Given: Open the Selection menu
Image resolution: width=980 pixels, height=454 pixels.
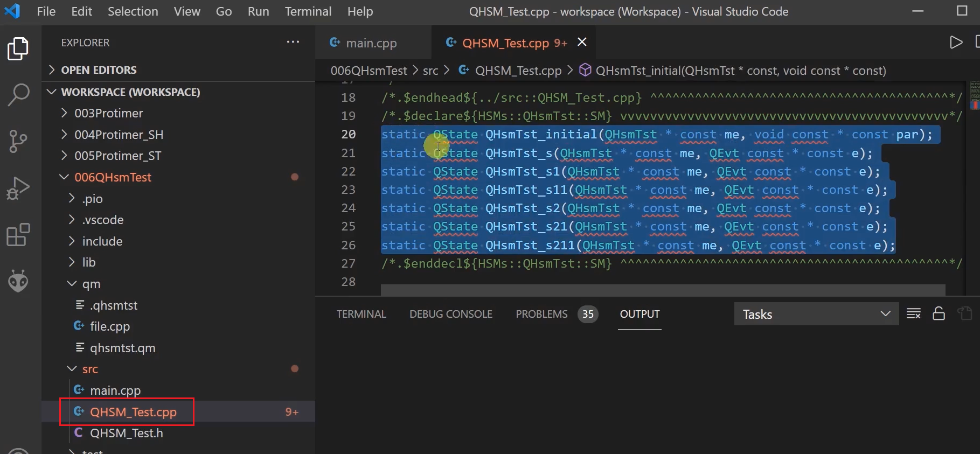Looking at the screenshot, I should tap(133, 11).
